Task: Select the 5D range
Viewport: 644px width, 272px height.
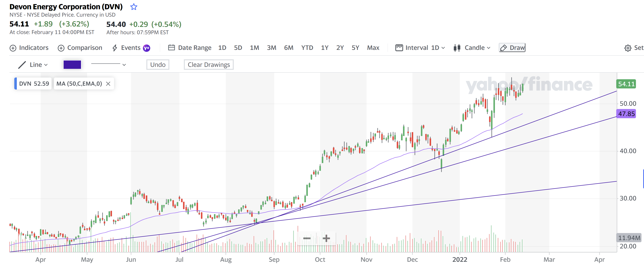Action: click(x=238, y=48)
